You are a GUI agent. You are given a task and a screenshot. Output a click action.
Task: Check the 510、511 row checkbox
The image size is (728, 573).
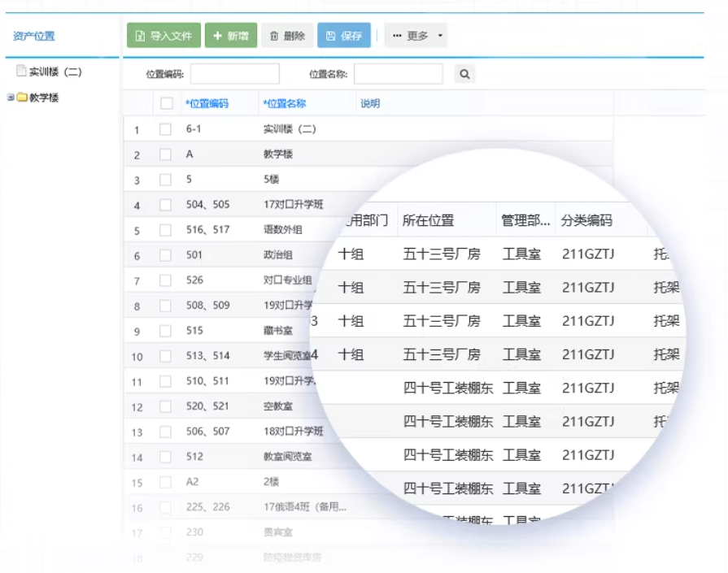pyautogui.click(x=165, y=381)
